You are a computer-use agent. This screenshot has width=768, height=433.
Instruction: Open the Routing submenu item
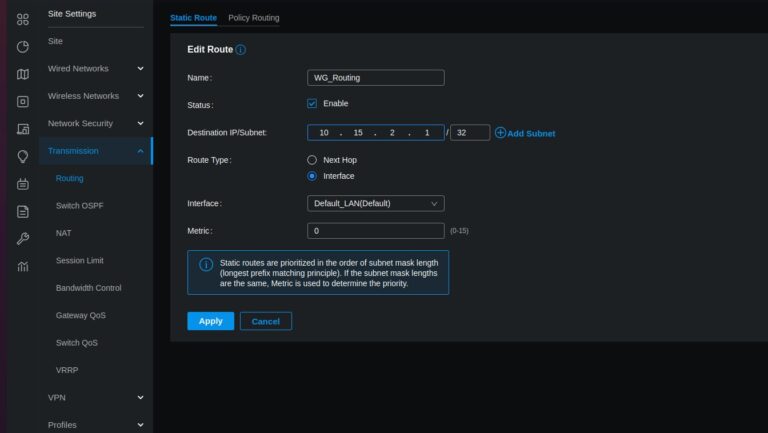coord(70,178)
